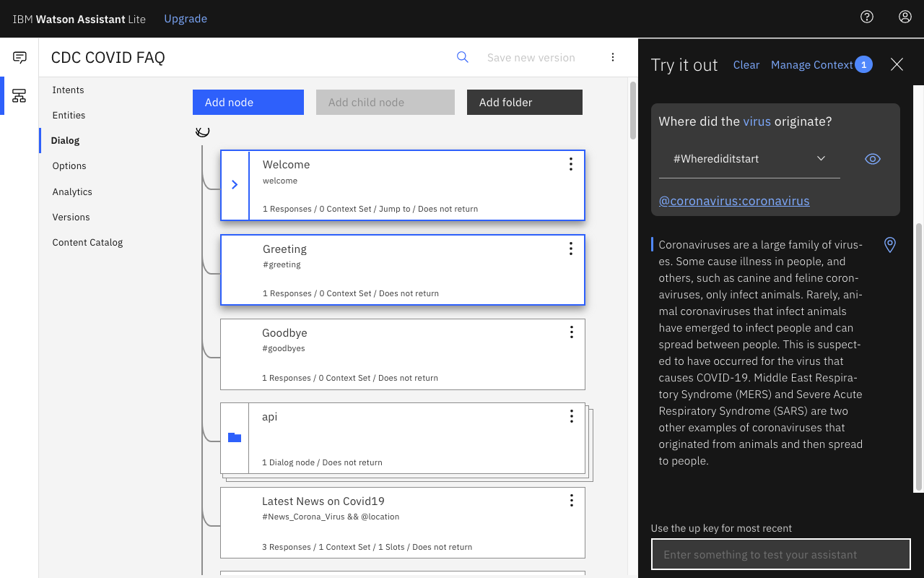The width and height of the screenshot is (924, 578).
Task: Go to Entities section
Action: [x=69, y=115]
